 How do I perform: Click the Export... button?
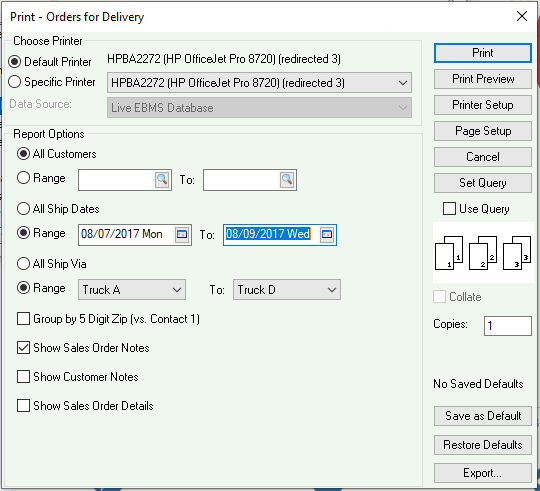point(483,473)
